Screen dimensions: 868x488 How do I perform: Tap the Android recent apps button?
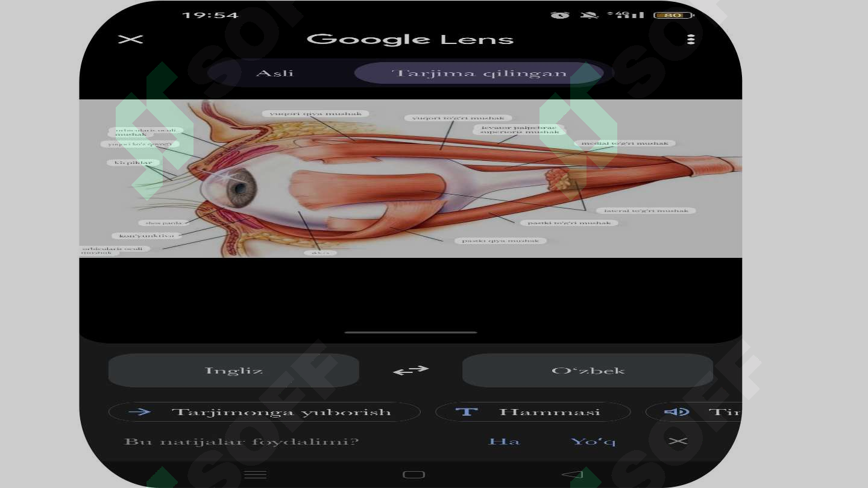256,475
